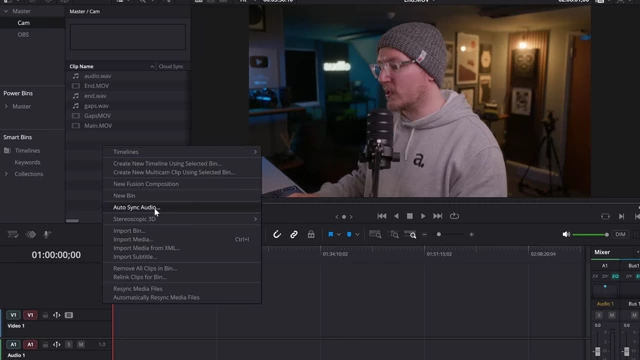The image size is (640, 360).
Task: Adjust the timeline zoom slider handle
Action: coord(439,235)
